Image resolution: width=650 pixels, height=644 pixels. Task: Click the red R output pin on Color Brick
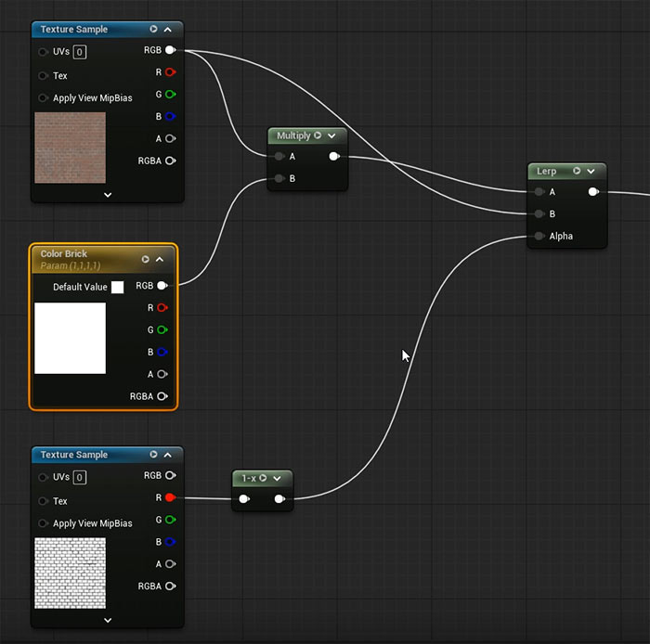pyautogui.click(x=163, y=308)
